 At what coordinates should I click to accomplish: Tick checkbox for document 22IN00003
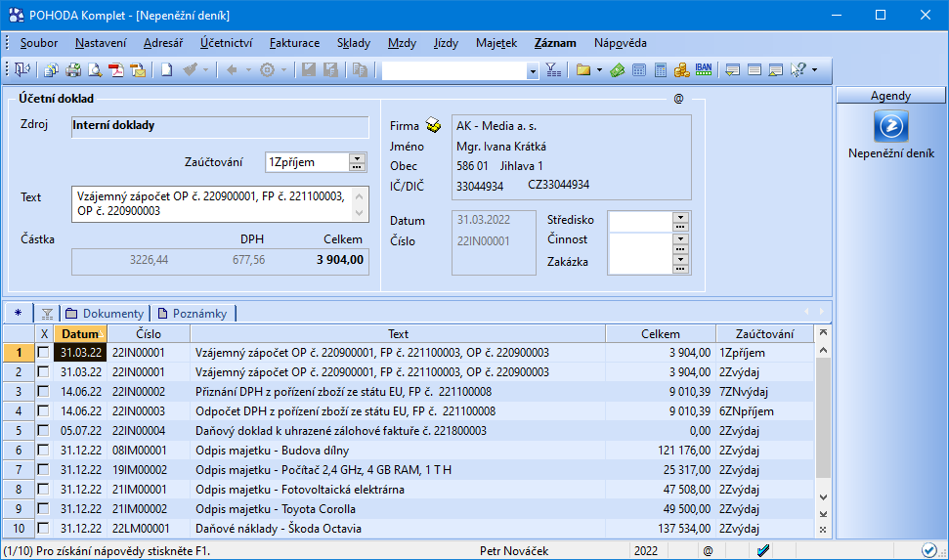click(43, 411)
